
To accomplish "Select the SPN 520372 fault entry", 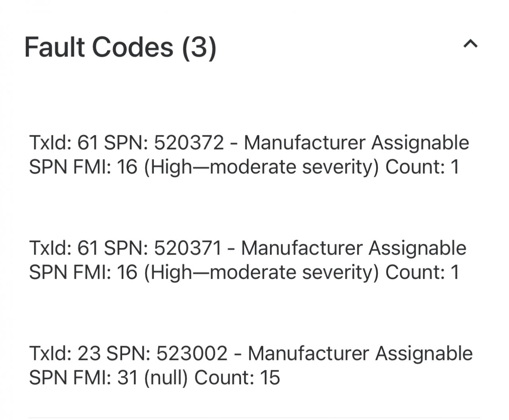I will [249, 155].
